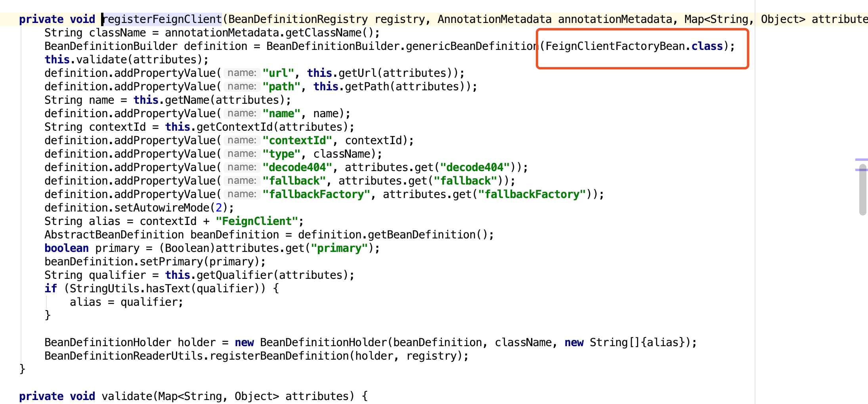Click the BeanDefinitionReaderUtils class name
This screenshot has height=404, width=868.
tap(124, 356)
